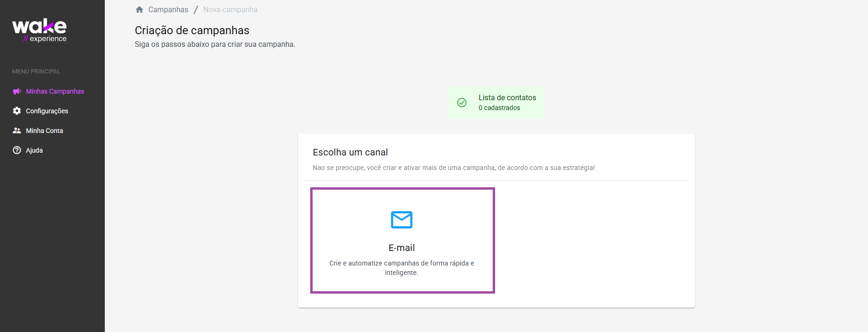Click the "Crie e automatize campanhas" description
868x332 pixels.
(x=401, y=268)
